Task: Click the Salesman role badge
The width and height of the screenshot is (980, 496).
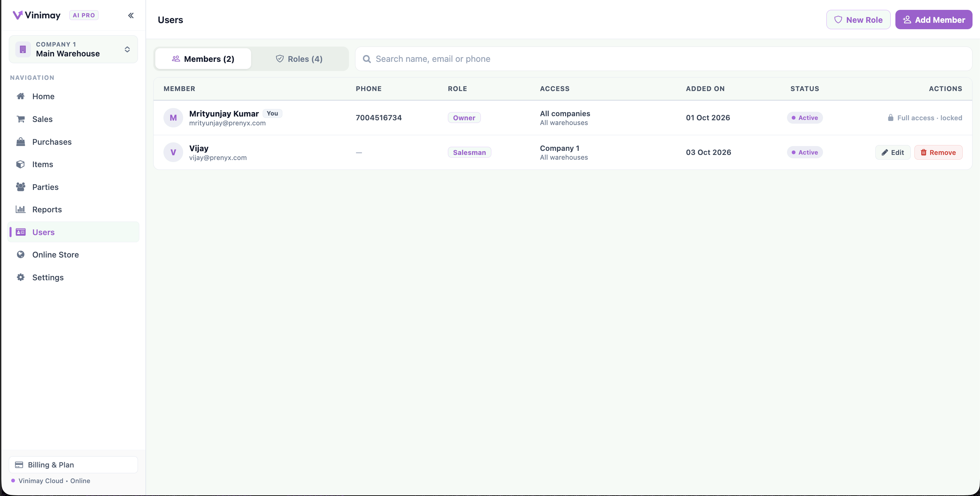Action: (x=470, y=152)
